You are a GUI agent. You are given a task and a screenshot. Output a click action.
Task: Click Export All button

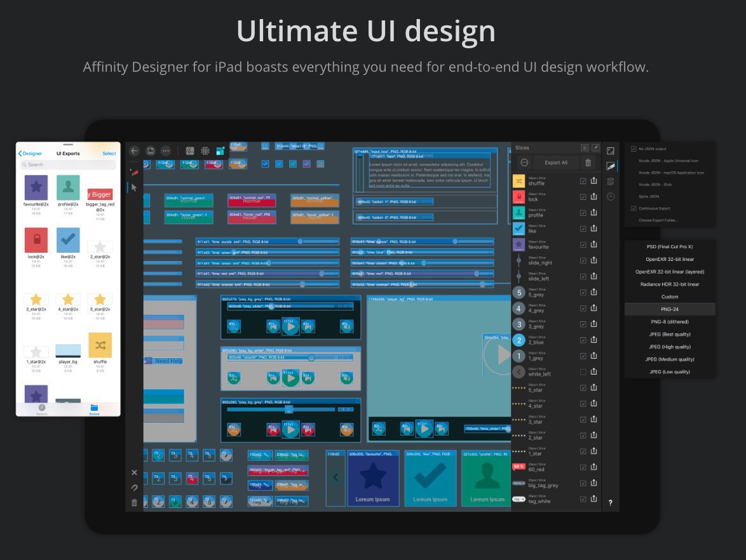[x=556, y=163]
